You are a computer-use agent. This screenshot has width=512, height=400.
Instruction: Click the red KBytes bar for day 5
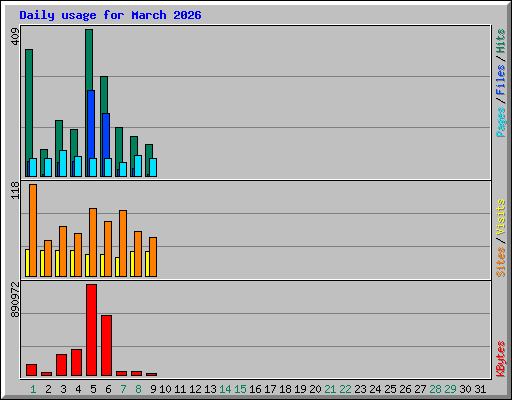pyautogui.click(x=91, y=330)
